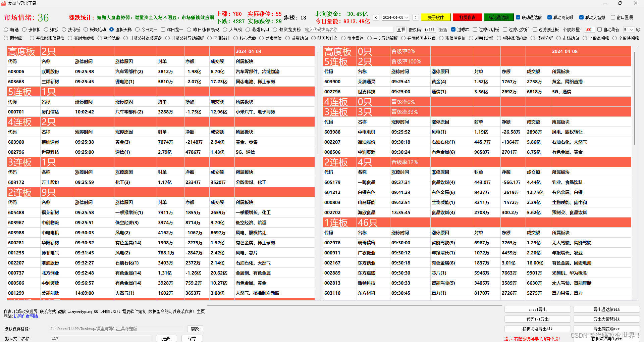The image size is (644, 342).
Task: Open the 2024-04-08 date dropdown
Action: [x=396, y=17]
